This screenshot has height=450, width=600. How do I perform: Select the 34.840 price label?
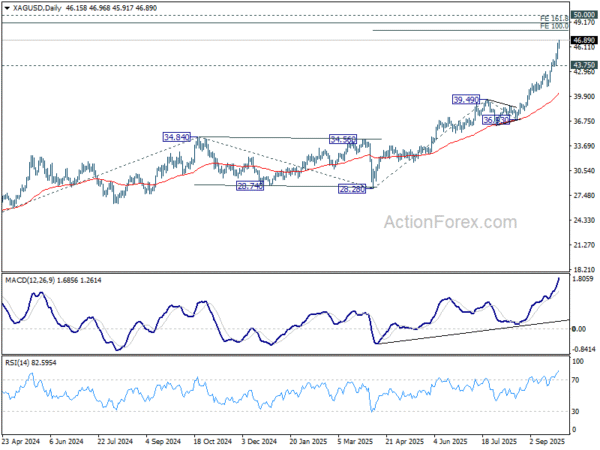[176, 137]
